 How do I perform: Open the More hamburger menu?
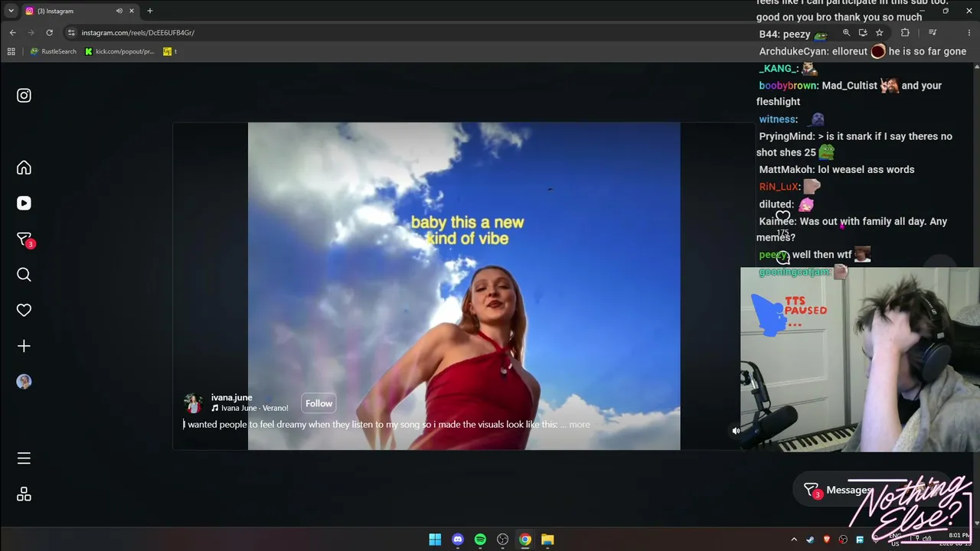tap(24, 458)
